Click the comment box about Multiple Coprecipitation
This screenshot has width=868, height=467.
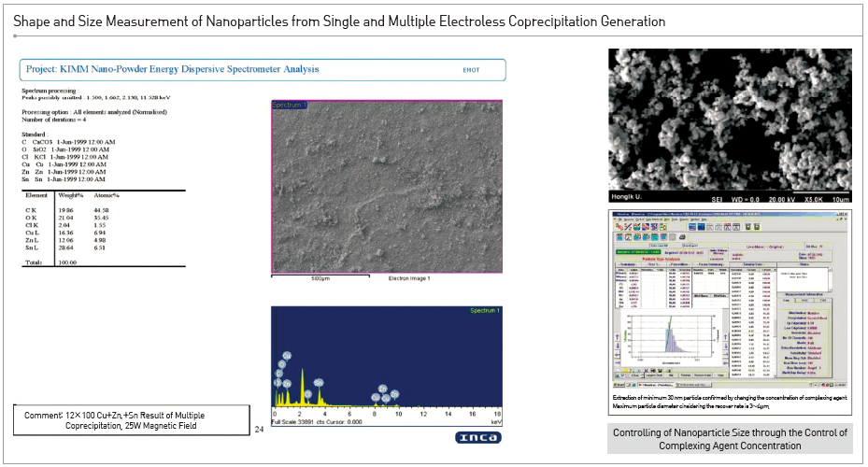click(x=131, y=420)
